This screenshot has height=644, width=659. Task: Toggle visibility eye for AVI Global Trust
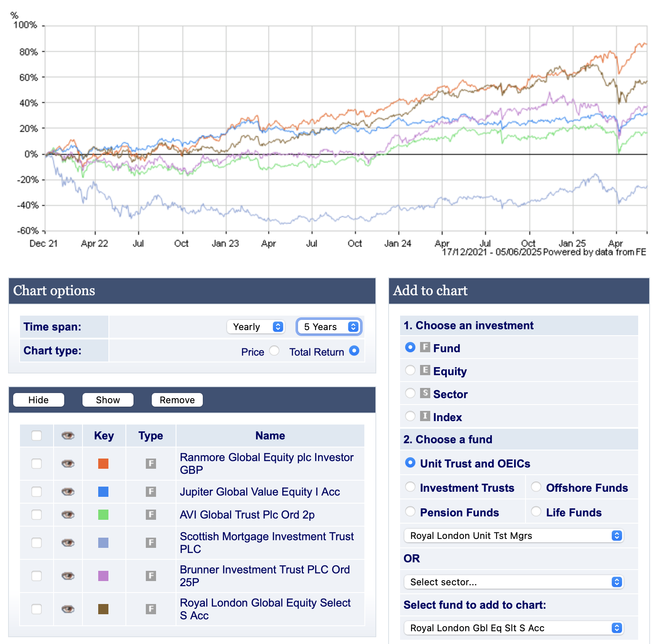point(68,515)
